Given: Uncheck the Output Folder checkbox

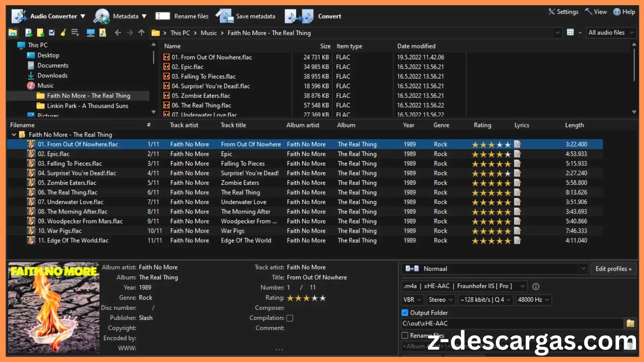Looking at the screenshot, I should [405, 313].
